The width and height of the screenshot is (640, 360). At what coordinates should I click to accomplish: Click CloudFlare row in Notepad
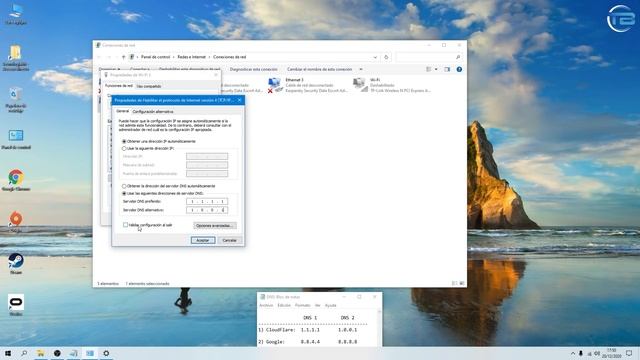pos(307,330)
